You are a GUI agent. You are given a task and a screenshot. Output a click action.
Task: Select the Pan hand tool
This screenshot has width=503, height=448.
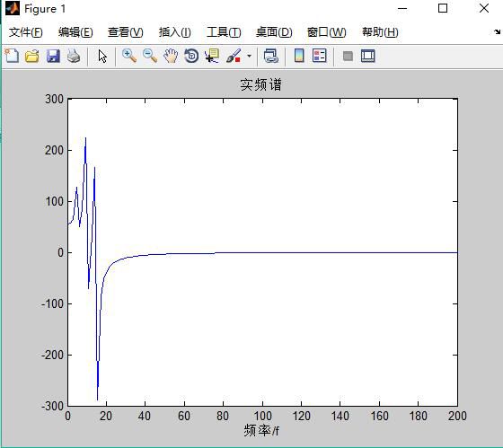coord(171,57)
